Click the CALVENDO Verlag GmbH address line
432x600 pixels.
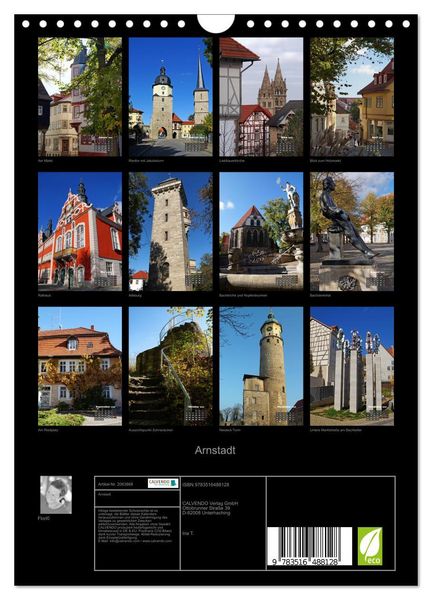coord(210,503)
